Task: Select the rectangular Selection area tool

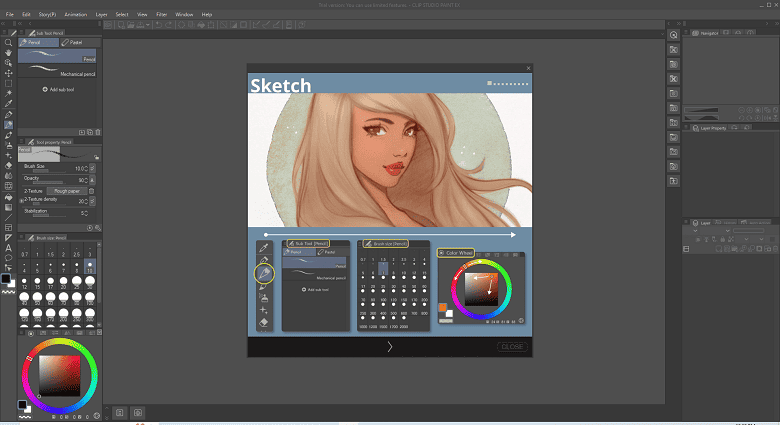Action: pos(8,84)
